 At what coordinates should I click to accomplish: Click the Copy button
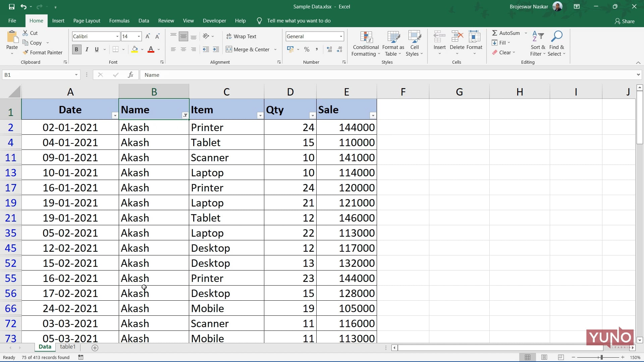[32, 43]
